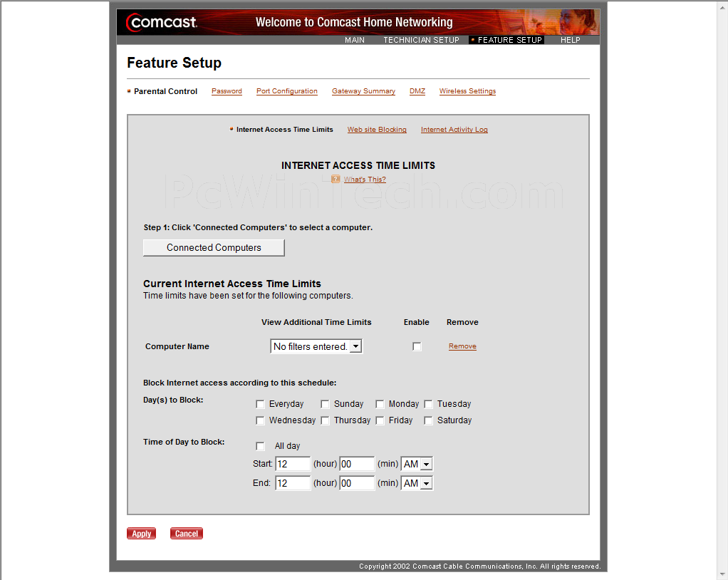Check the Friday checkbox
This screenshot has width=728, height=580.
pos(380,420)
